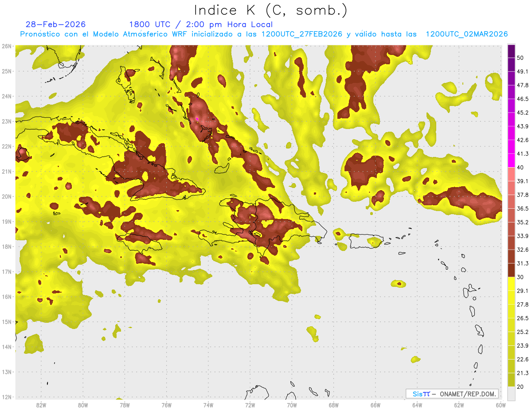Viewport: 532px width, 411px height.
Task: Click the '12N' latitude label
Action: click(6, 397)
